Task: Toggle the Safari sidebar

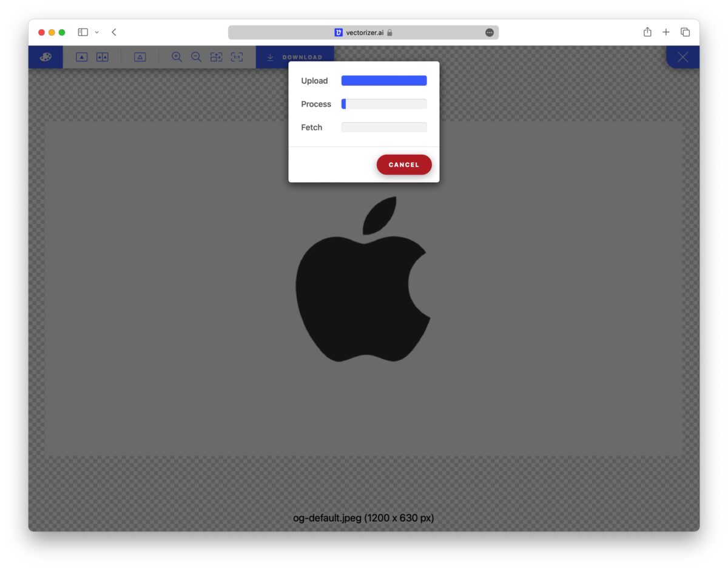Action: (83, 32)
